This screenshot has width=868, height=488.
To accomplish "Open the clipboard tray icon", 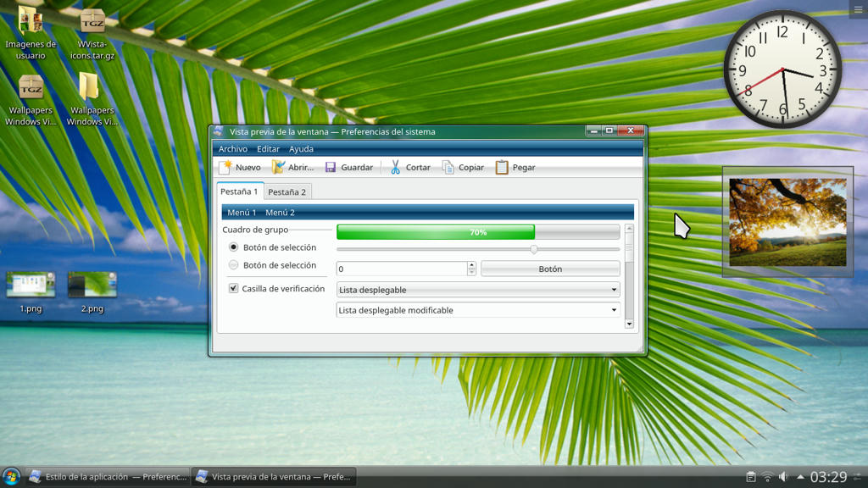I will click(x=751, y=476).
